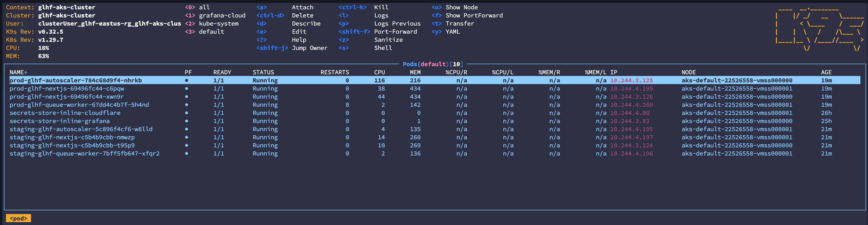
Task: Click the <0> all namespace shortcut
Action: click(x=197, y=7)
